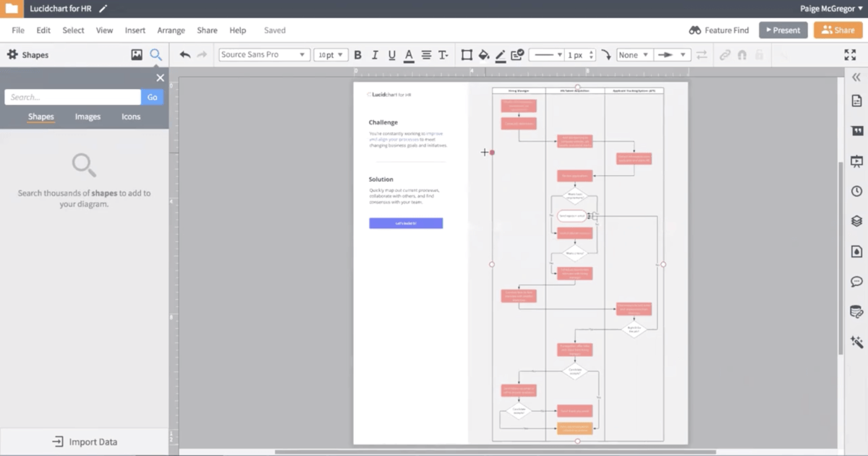Screen dimensions: 868x456
Task: Open the Layers panel on the right
Action: (x=856, y=221)
